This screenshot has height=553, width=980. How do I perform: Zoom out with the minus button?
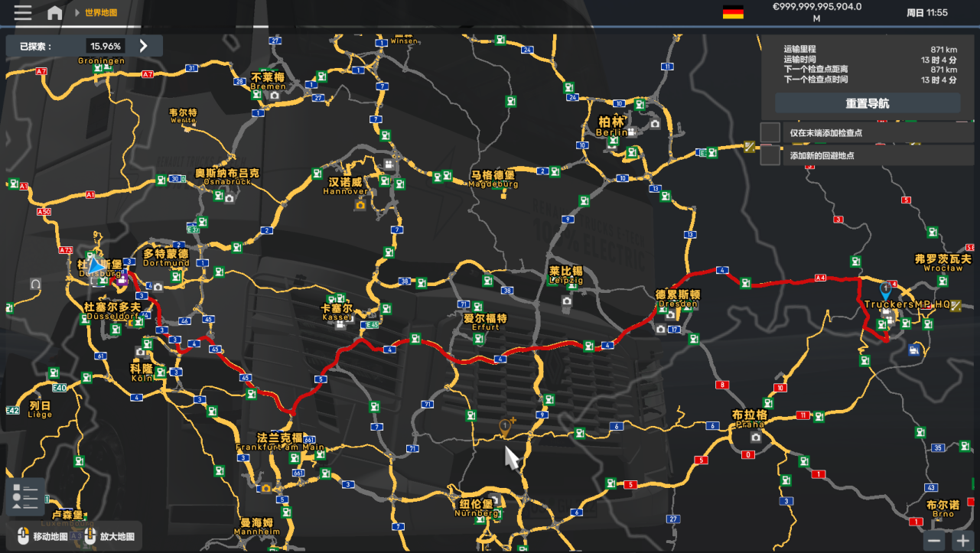click(x=934, y=541)
